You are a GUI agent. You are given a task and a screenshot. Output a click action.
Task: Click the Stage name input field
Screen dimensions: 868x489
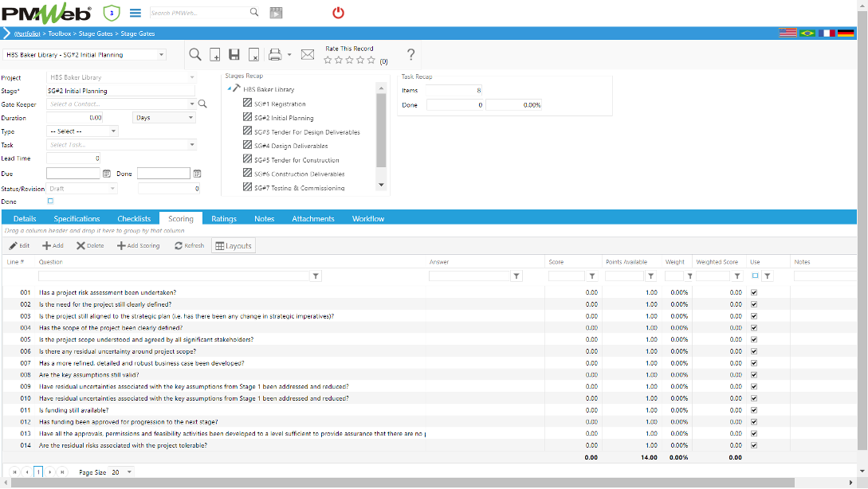[120, 91]
